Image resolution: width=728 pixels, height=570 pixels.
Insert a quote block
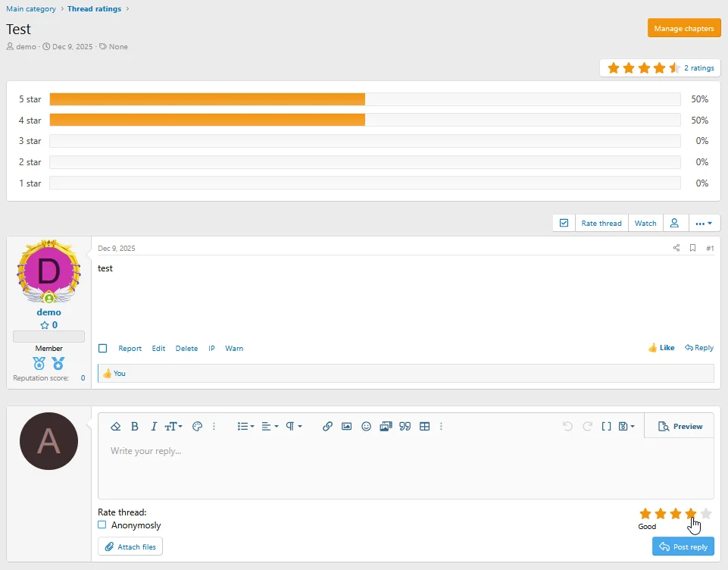(x=405, y=427)
